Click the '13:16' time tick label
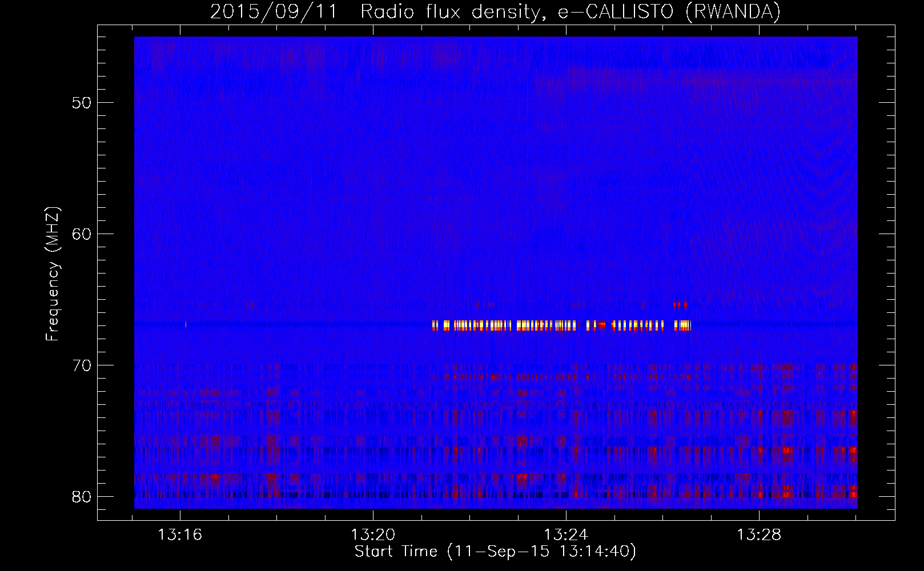The height and width of the screenshot is (571, 924). [180, 535]
